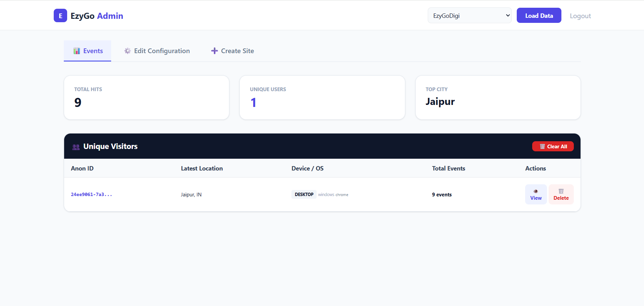
Task: Delete the visitor with 9 events
Action: 561,194
